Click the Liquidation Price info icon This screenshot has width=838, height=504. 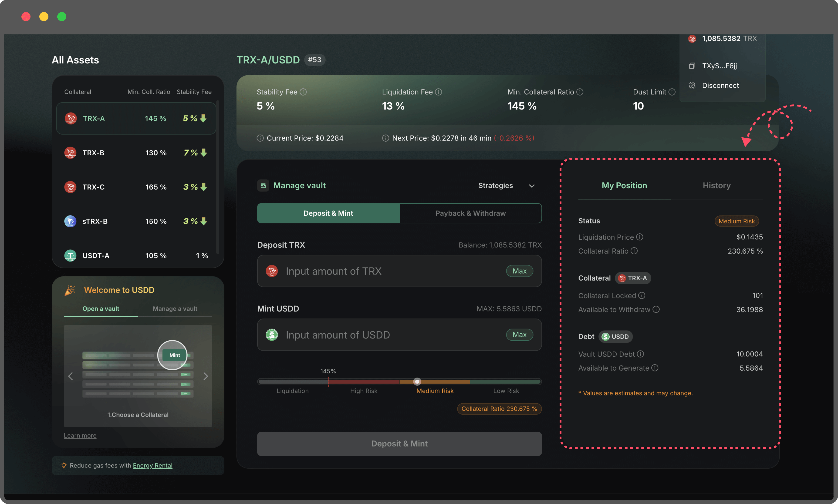click(639, 237)
